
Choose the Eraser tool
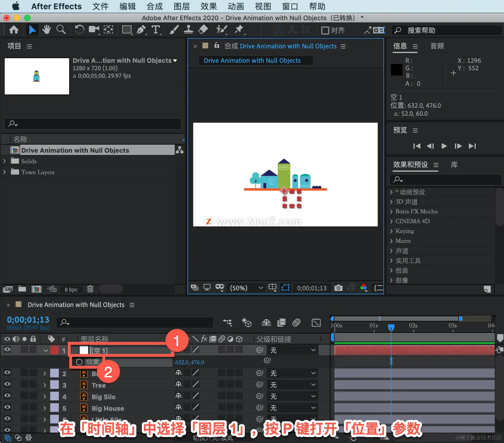(203, 30)
